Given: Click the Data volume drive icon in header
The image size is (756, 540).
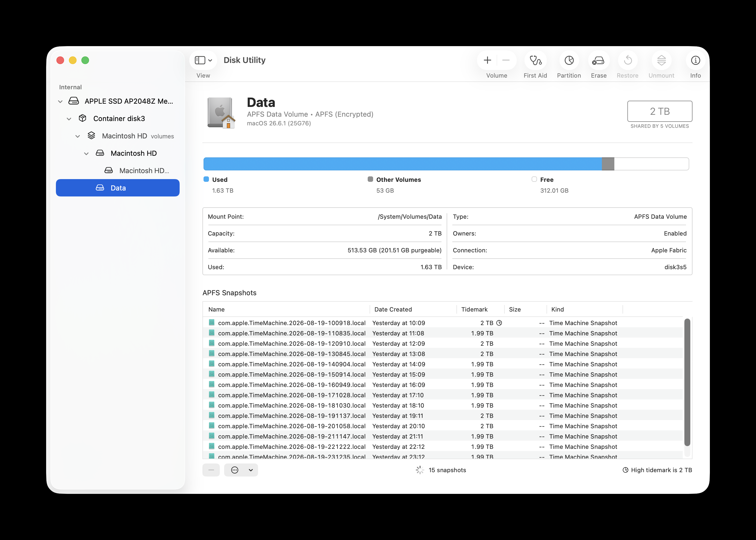Looking at the screenshot, I should point(221,113).
